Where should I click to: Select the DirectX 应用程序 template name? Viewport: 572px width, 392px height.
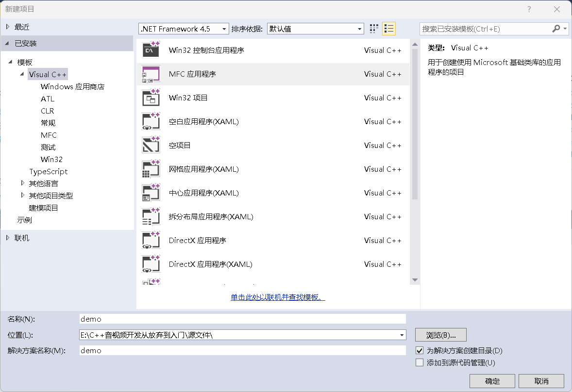[x=197, y=241]
